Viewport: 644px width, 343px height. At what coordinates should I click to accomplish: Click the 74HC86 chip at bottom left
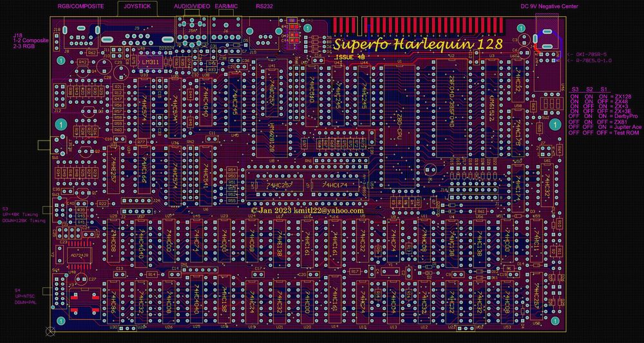[114, 303]
